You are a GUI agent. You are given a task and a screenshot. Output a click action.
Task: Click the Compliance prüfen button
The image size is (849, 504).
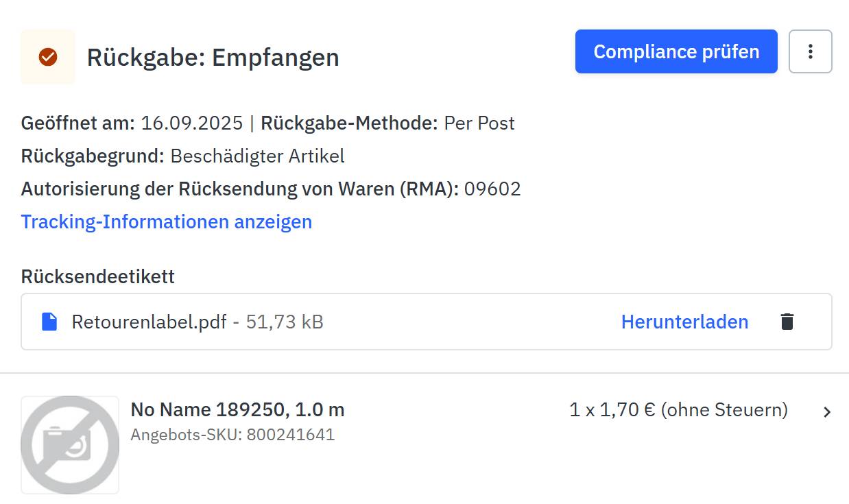(x=675, y=51)
